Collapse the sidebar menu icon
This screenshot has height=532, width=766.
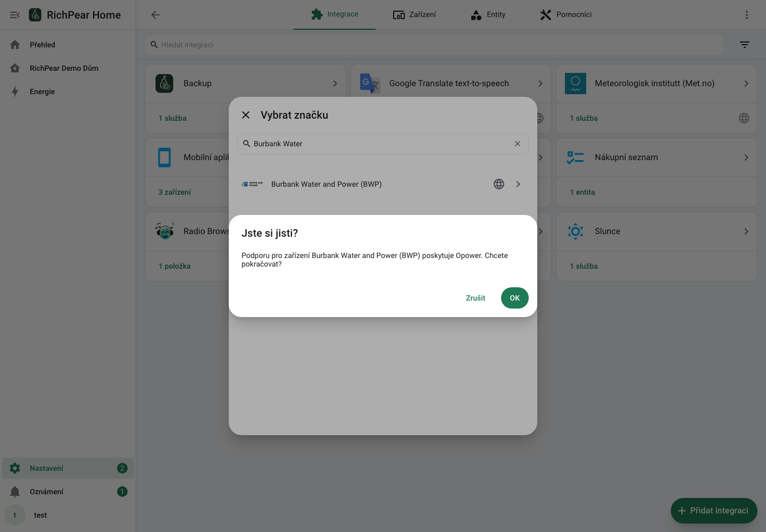[15, 15]
